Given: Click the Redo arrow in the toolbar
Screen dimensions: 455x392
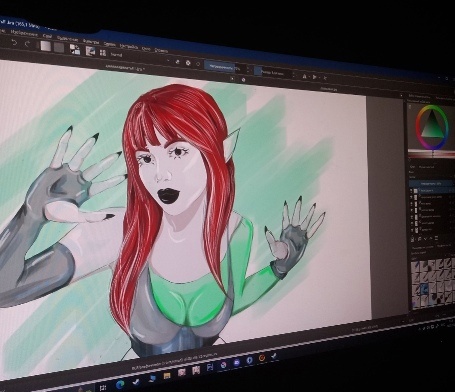Looking at the screenshot, I should coord(28,43).
